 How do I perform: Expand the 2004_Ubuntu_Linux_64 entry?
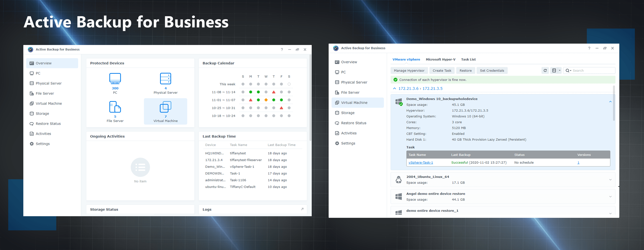611,179
